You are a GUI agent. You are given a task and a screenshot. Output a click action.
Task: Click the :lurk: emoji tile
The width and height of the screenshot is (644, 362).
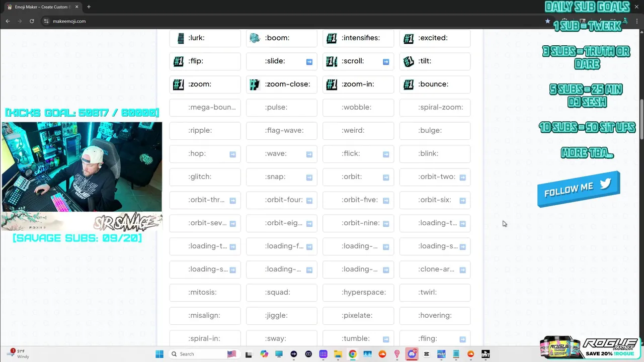pyautogui.click(x=205, y=38)
